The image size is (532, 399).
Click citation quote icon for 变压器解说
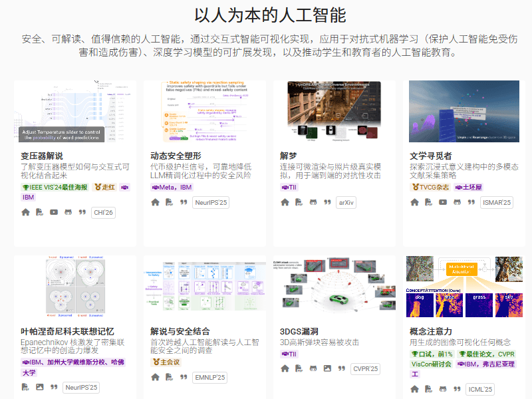point(82,212)
